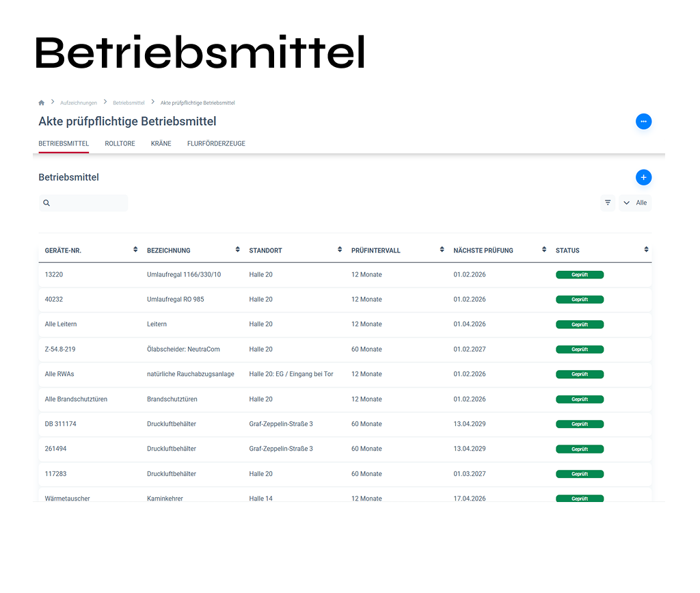Click the magnifier icon in the search field
Viewport: 700px width, 593px height.
pos(46,202)
